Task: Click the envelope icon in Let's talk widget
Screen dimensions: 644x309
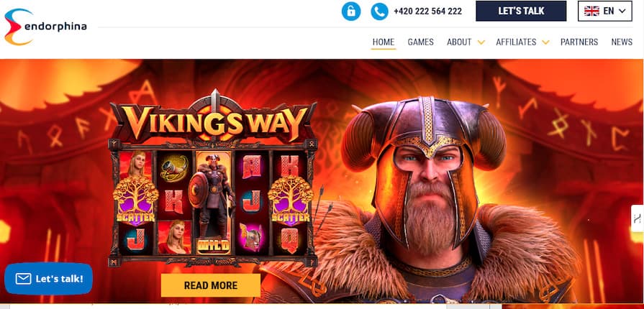Action: point(24,279)
